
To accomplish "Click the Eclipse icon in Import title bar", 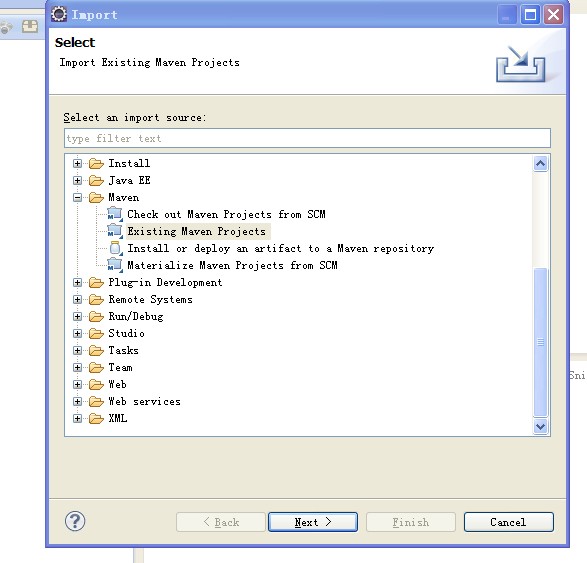I will 59,14.
